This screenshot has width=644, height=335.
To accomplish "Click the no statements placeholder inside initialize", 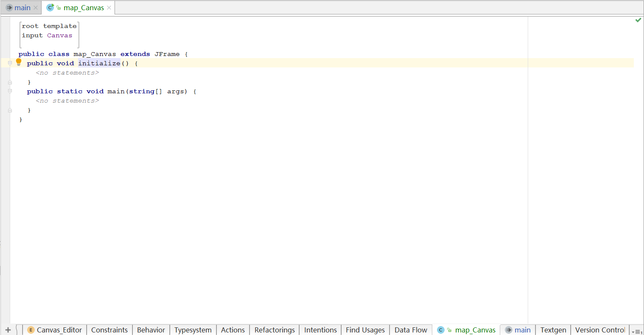I will 67,73.
